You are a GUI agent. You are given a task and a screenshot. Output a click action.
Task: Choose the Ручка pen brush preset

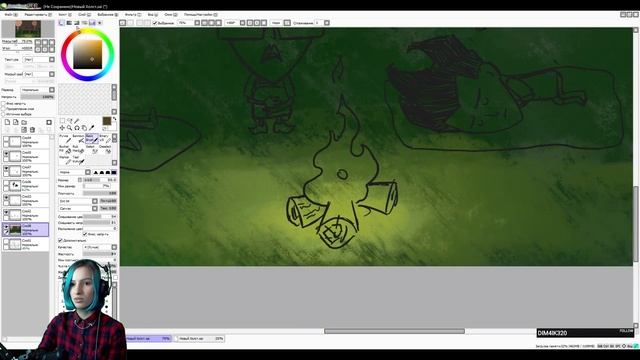tap(65, 138)
